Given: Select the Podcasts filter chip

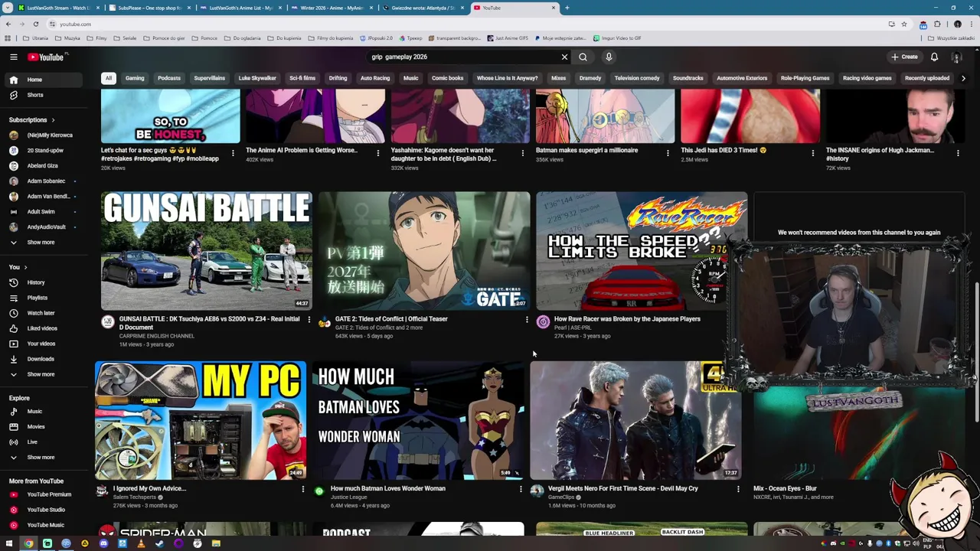Looking at the screenshot, I should pyautogui.click(x=169, y=78).
